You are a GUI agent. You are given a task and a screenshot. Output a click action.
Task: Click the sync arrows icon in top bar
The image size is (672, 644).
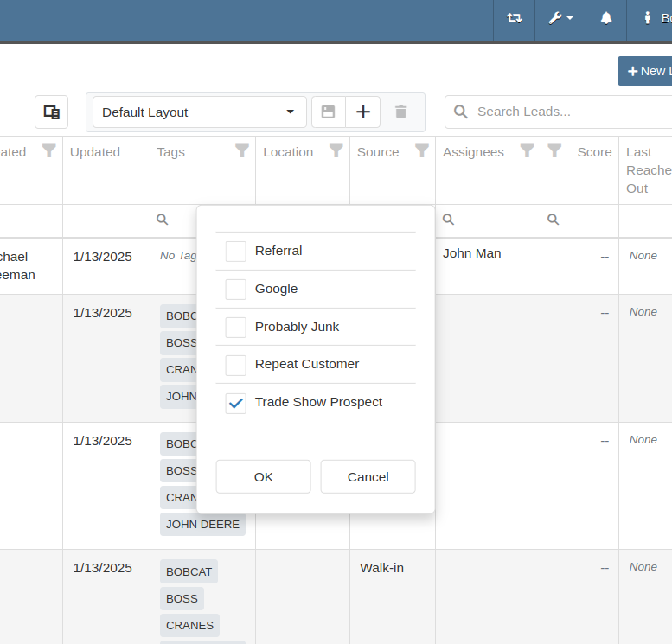514,18
